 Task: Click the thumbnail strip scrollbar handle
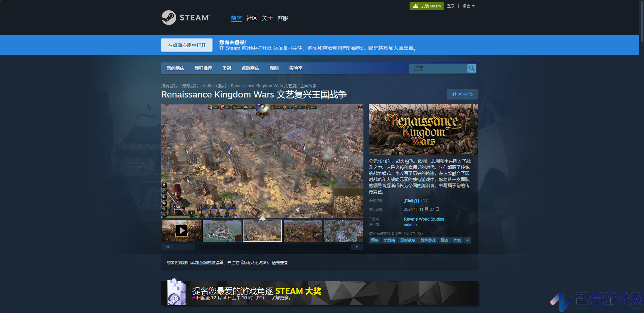tap(184, 247)
